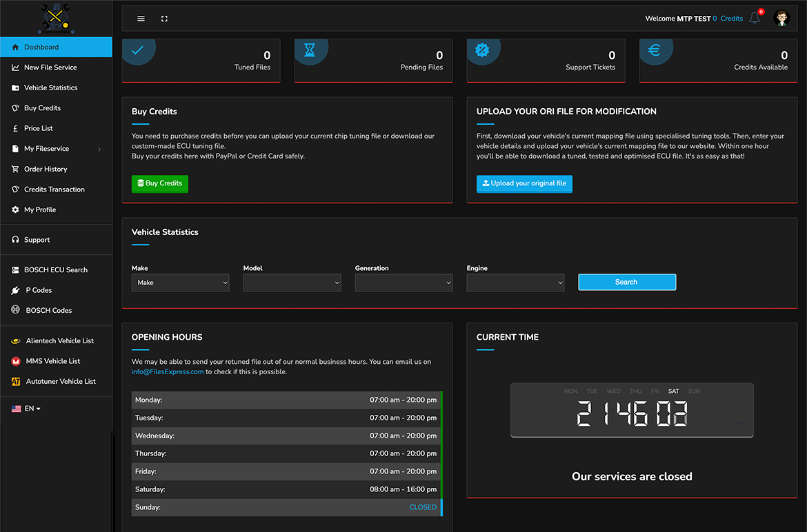Toggle fullscreen mode icon
This screenshot has height=532, width=807.
(x=164, y=19)
